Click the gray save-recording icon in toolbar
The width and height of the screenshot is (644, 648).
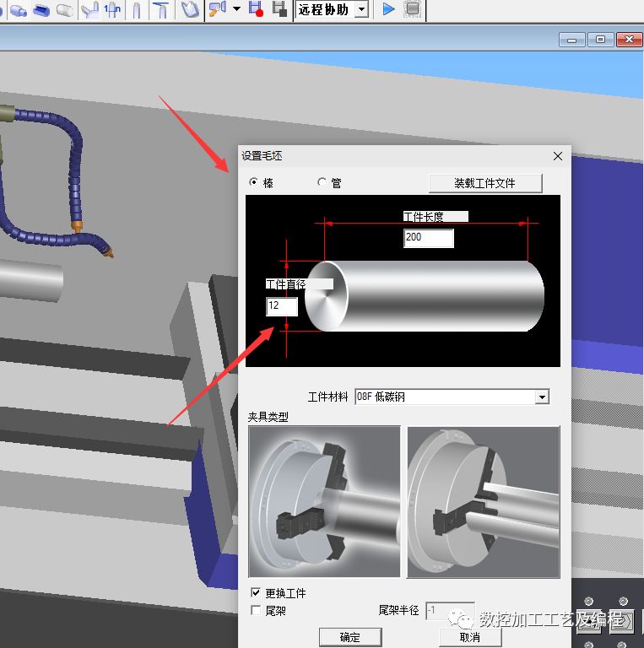[278, 9]
